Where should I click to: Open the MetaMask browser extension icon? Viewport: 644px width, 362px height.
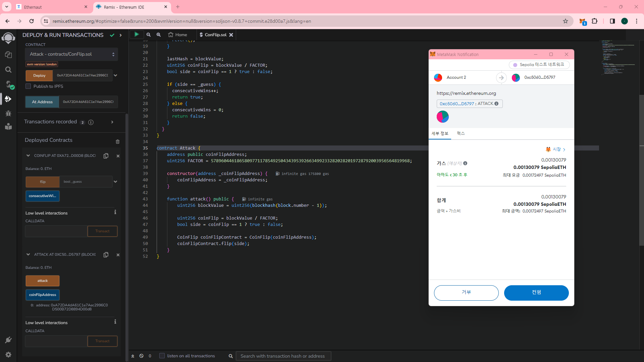[x=583, y=21]
